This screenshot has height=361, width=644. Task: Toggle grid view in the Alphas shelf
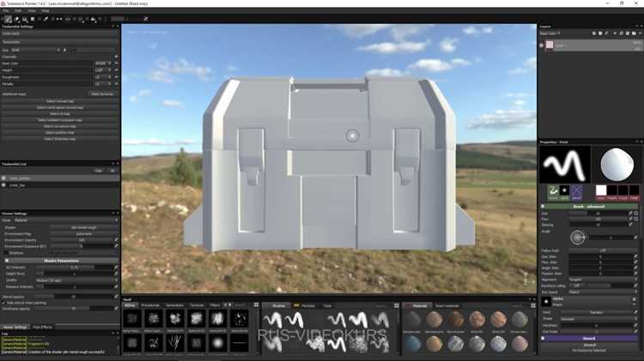click(256, 305)
